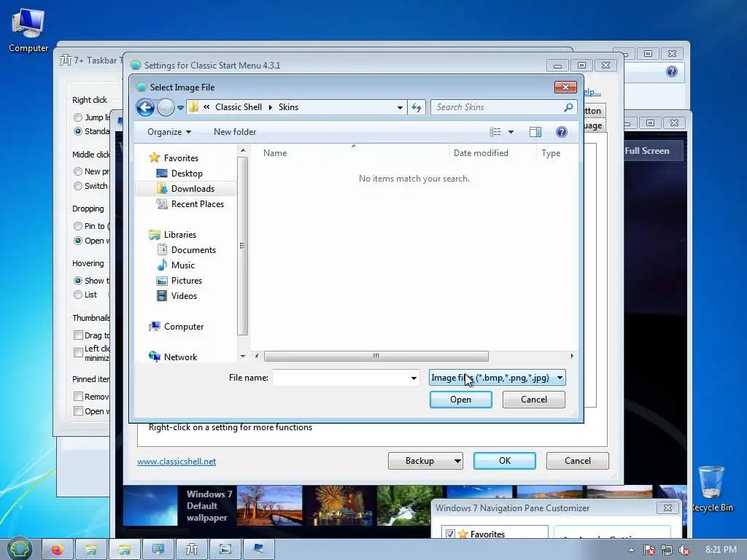Expand the address bar path dropdown
Image resolution: width=747 pixels, height=560 pixels.
tap(400, 108)
